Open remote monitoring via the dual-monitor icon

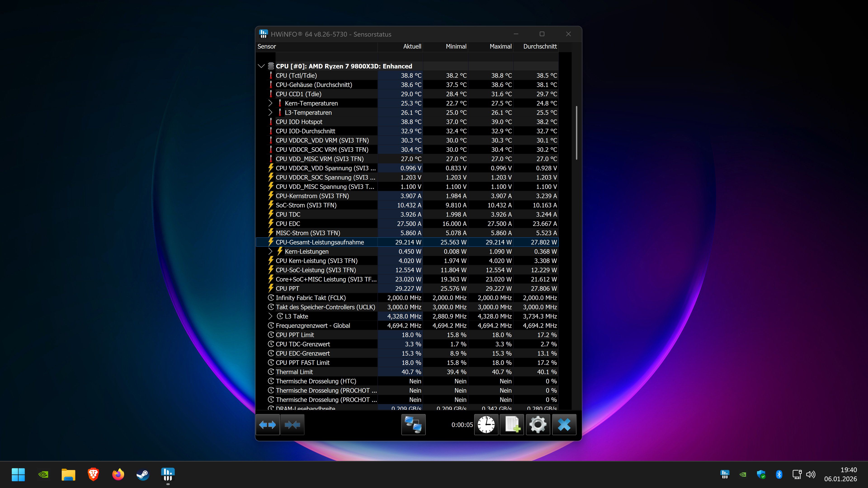click(x=413, y=425)
